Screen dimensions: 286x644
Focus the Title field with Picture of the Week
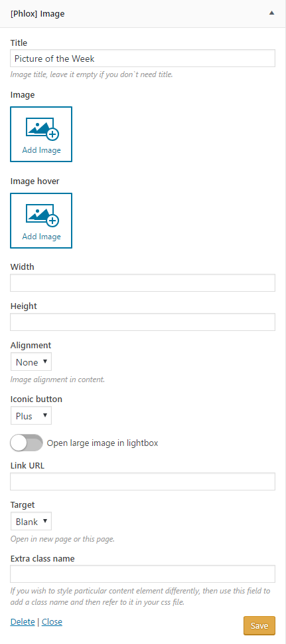143,58
